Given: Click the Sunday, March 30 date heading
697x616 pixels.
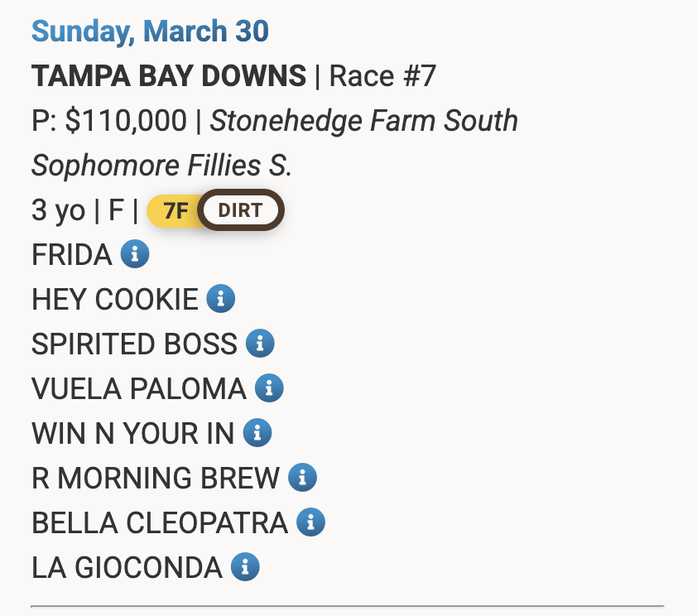Looking at the screenshot, I should [150, 31].
